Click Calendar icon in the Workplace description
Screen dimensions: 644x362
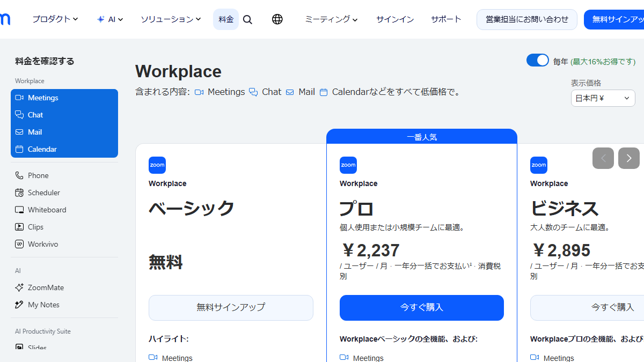tap(324, 92)
